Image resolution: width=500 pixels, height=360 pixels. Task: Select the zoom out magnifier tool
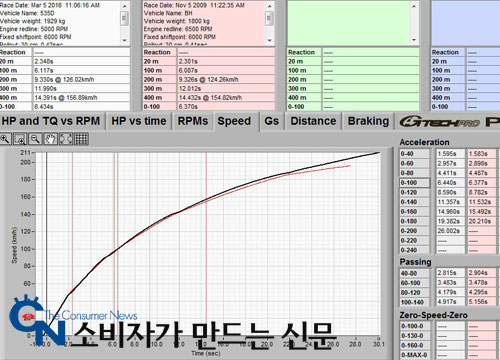35,139
